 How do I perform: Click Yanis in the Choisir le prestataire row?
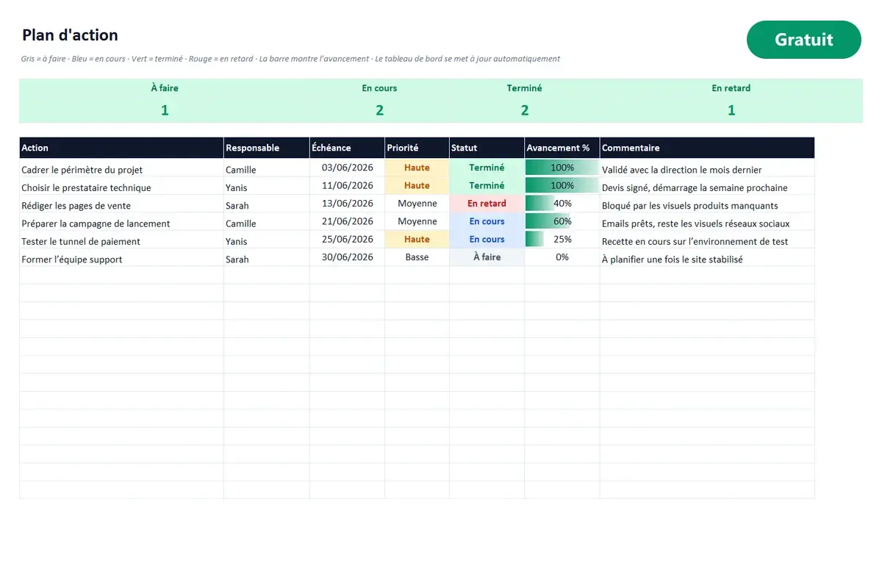click(267, 186)
